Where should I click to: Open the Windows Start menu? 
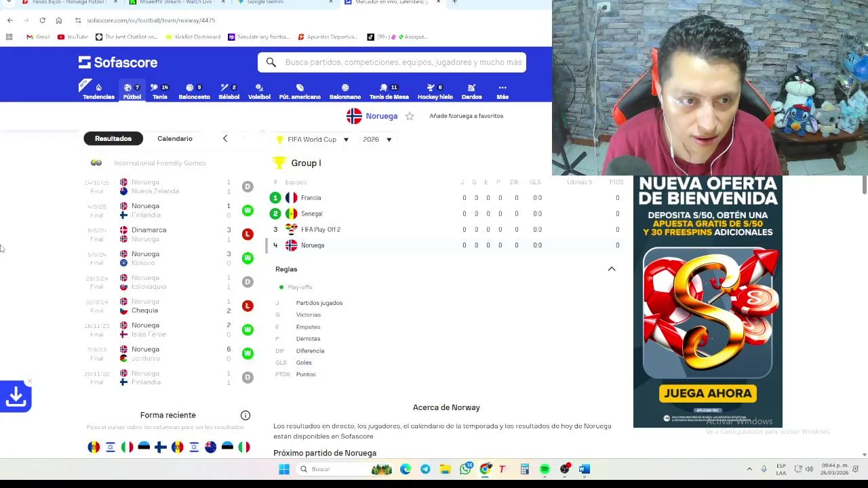pos(284,469)
